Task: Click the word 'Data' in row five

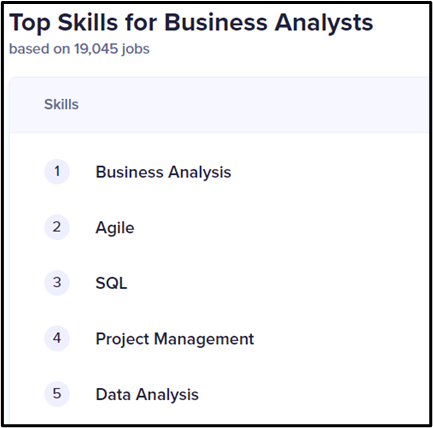Action: 113,394
